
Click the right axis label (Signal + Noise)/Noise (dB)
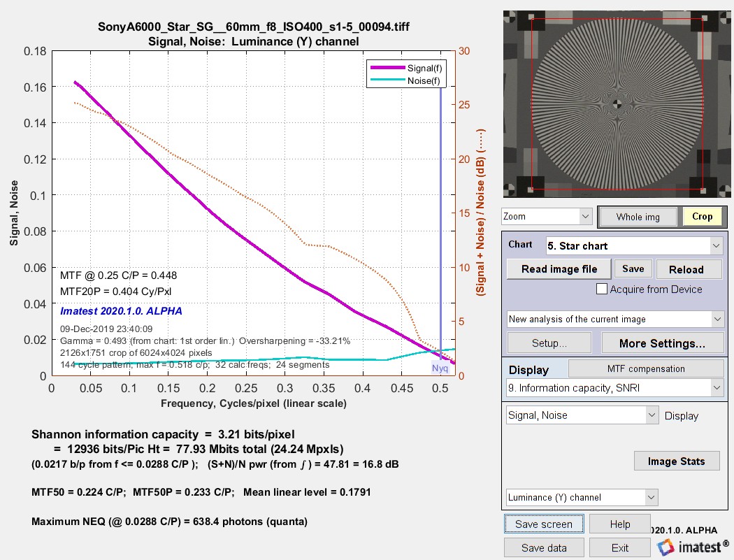(x=481, y=212)
